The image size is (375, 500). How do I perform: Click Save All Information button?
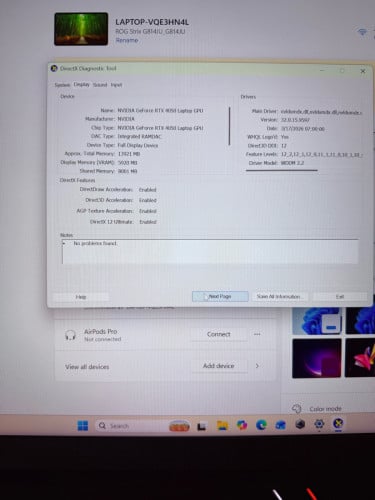click(x=279, y=296)
